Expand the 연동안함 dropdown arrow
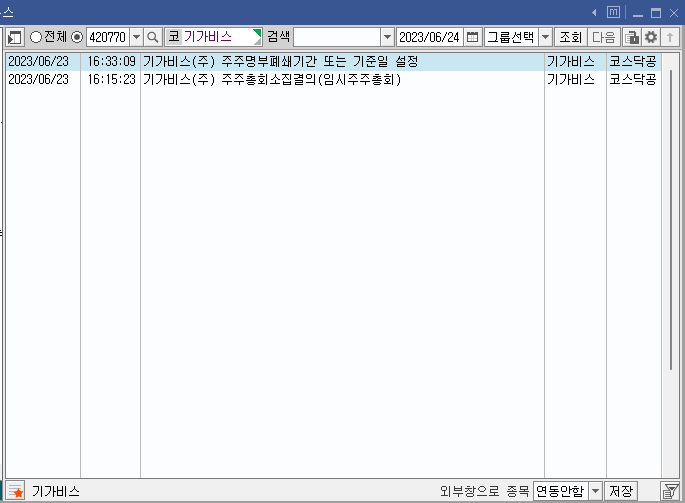Image resolution: width=685 pixels, height=503 pixels. point(595,491)
